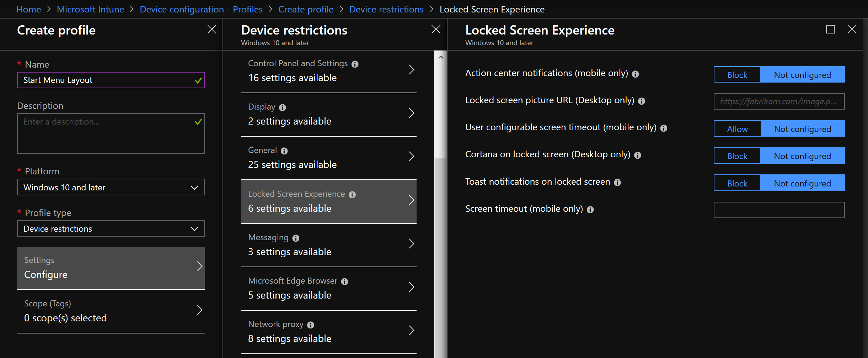Navigate to Home via breadcrumb
The width and height of the screenshot is (868, 358).
[28, 9]
